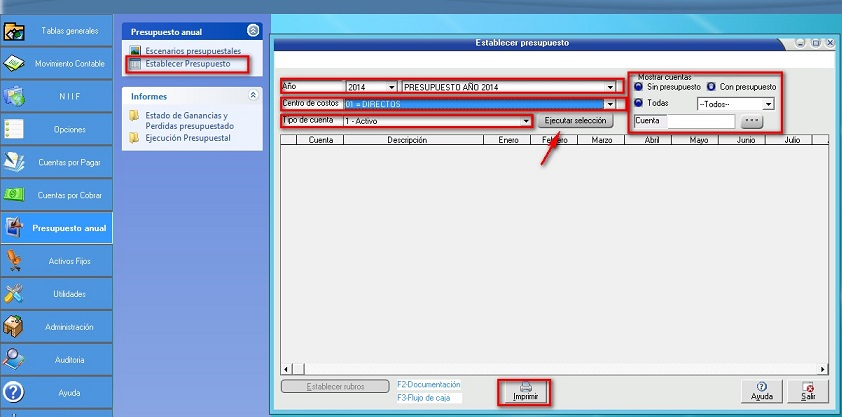Click the horizontal scrollbar of the grid

click(555, 368)
